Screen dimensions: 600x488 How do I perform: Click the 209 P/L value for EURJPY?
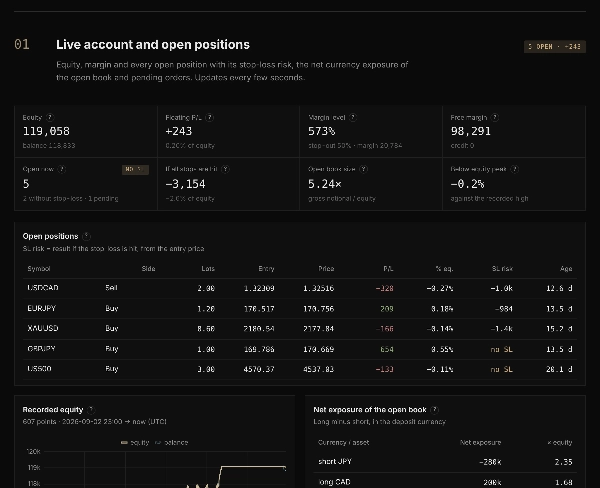tap(387, 308)
